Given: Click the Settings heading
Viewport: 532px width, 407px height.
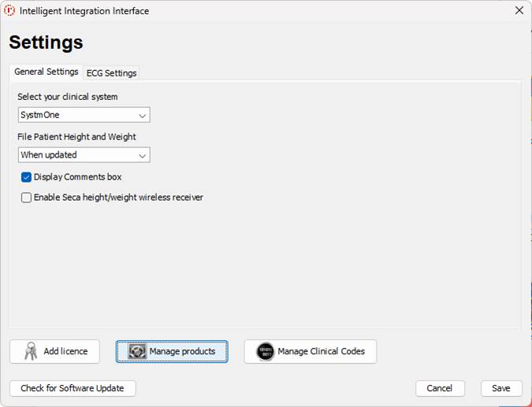Looking at the screenshot, I should [47, 43].
